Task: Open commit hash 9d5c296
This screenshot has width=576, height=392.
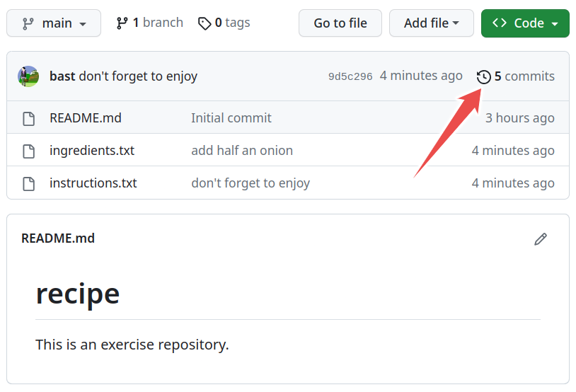Action: (350, 76)
